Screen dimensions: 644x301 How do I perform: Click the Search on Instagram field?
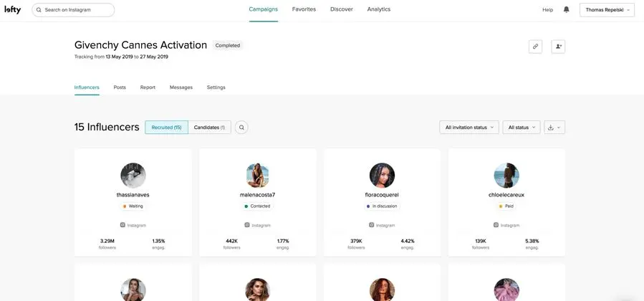click(x=73, y=10)
